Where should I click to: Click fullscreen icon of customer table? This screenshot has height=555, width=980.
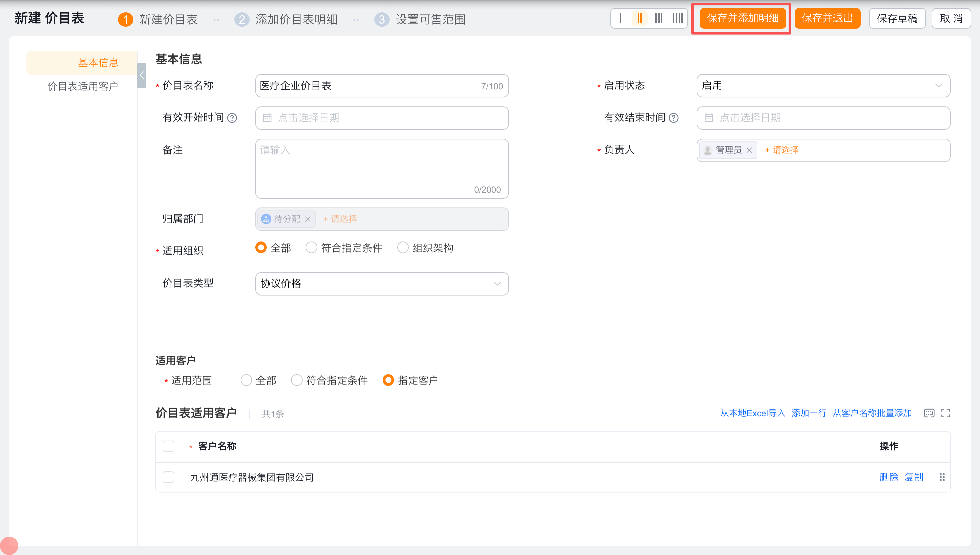click(945, 413)
